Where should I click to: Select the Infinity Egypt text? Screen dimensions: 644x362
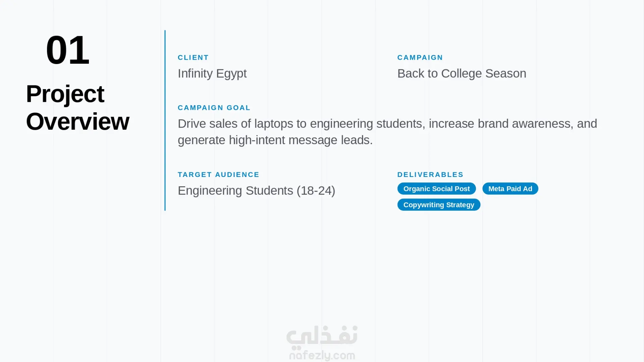(x=212, y=74)
